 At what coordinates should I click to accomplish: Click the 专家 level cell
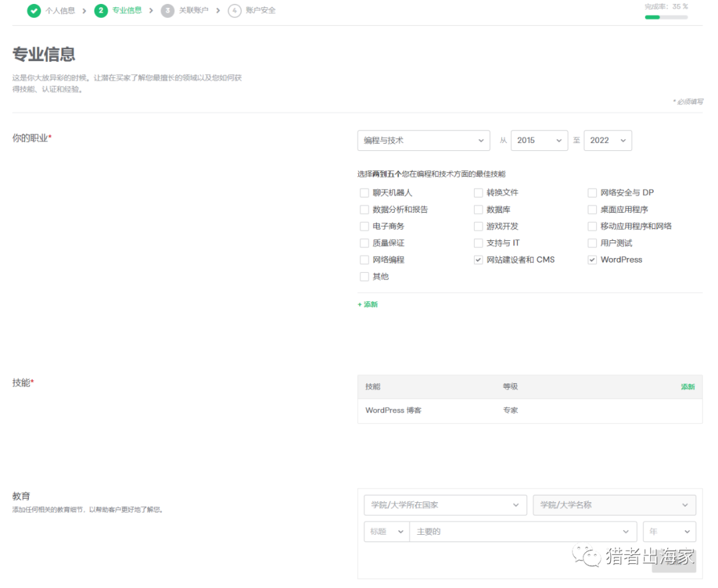511,410
